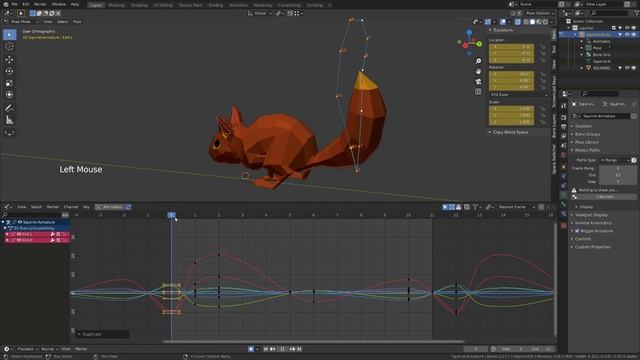The height and width of the screenshot is (360, 640).
Task: Expand the Copy World Space panel
Action: (510, 132)
